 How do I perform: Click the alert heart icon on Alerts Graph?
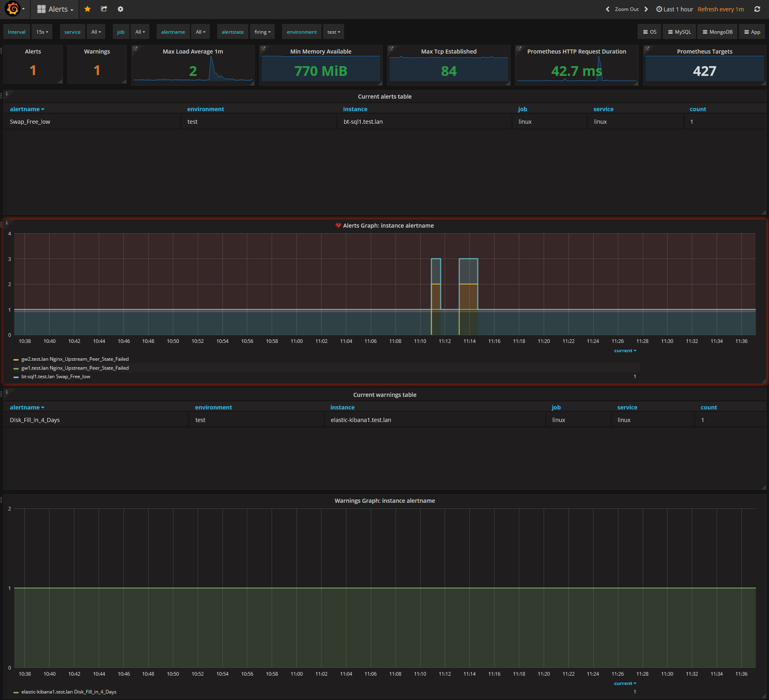point(338,226)
